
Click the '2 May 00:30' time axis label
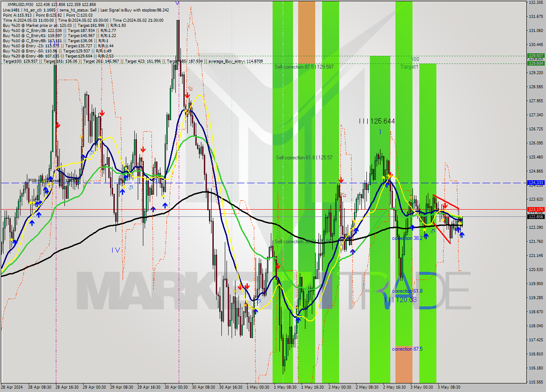[x=340, y=387]
